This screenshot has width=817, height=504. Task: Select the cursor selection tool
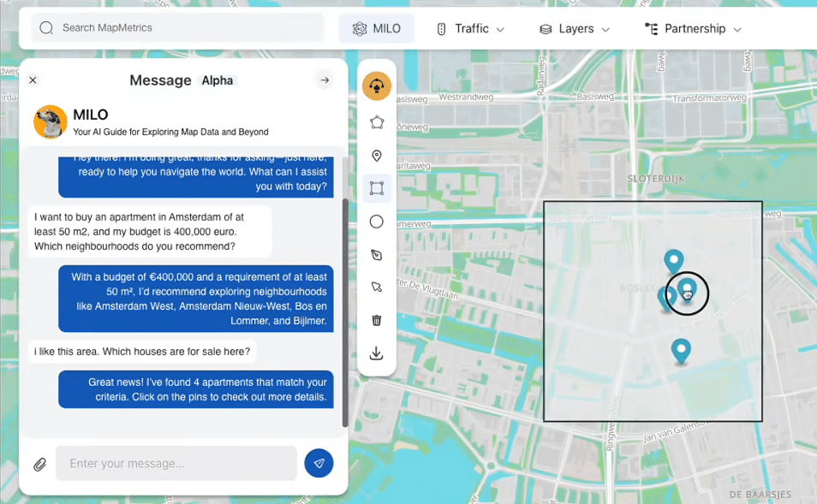(377, 287)
